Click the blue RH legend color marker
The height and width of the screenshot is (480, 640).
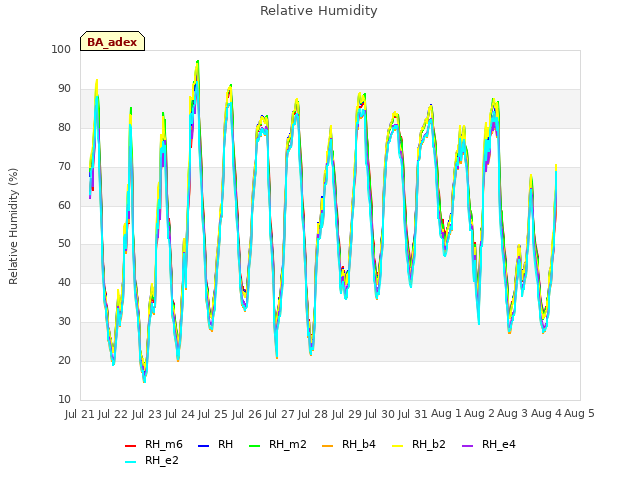coord(203,446)
